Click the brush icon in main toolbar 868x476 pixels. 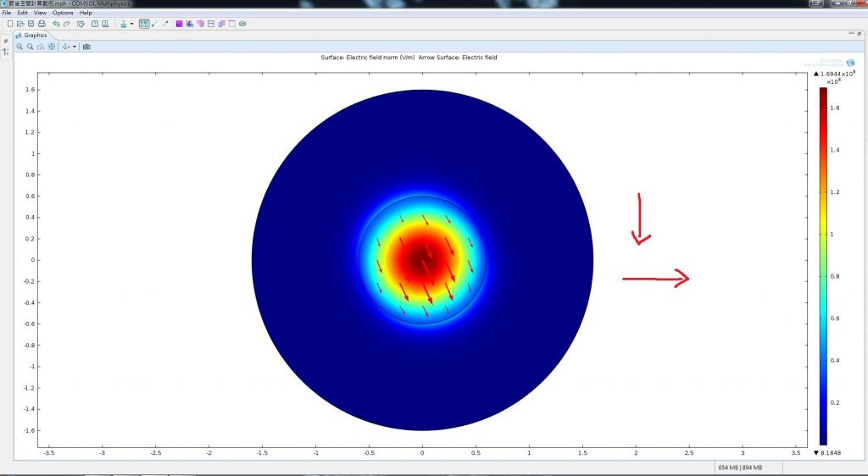124,24
